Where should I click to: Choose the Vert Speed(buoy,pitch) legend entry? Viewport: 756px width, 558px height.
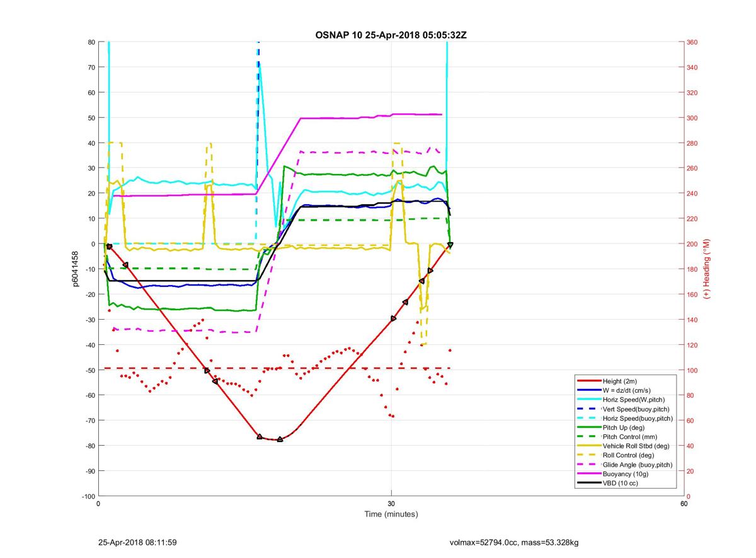624,409
